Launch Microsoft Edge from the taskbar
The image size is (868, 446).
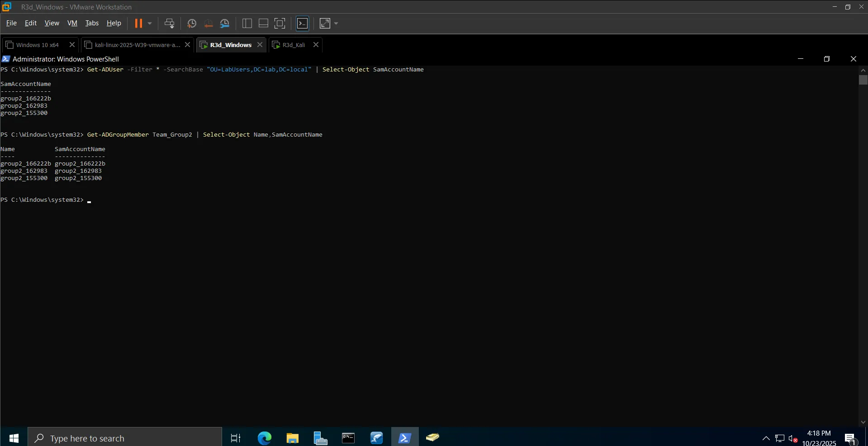pos(264,438)
